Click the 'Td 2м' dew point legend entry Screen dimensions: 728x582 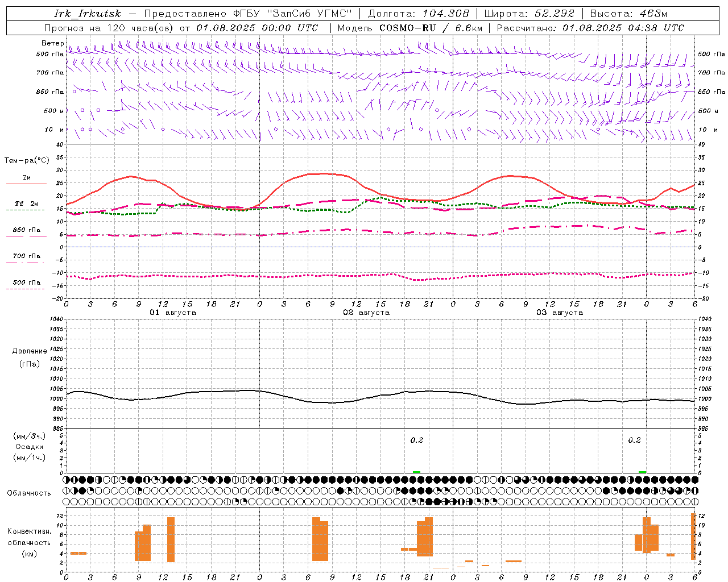pyautogui.click(x=26, y=203)
